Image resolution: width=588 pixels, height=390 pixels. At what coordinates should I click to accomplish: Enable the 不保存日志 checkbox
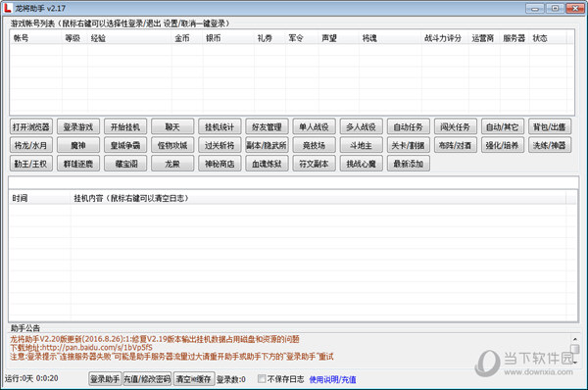[262, 379]
